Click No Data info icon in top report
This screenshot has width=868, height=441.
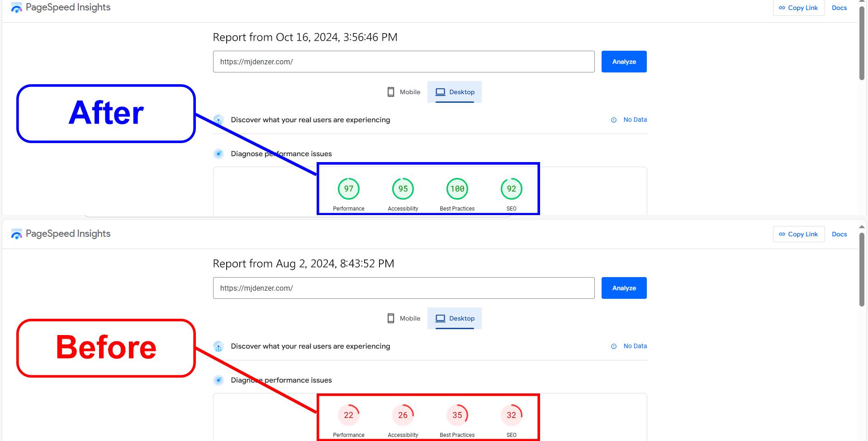pos(614,120)
